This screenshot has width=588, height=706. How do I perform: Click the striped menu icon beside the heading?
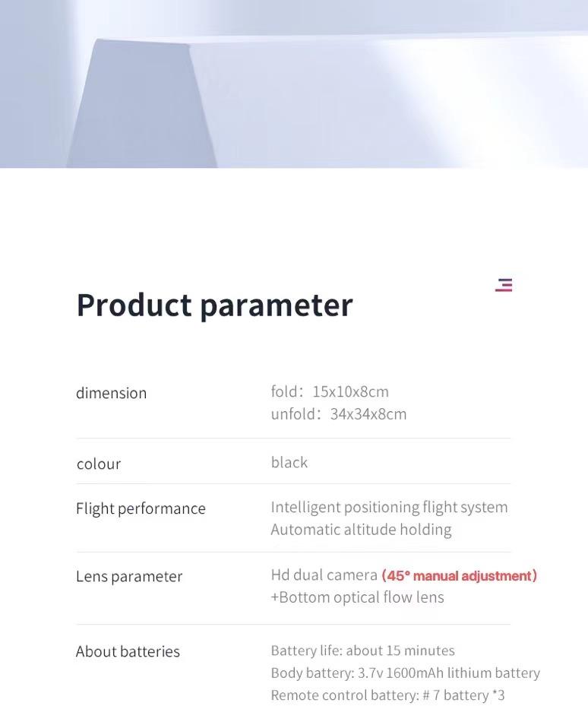coord(504,285)
